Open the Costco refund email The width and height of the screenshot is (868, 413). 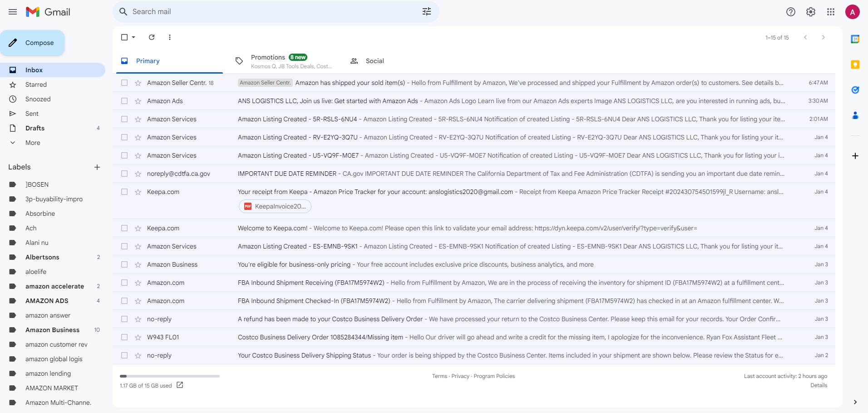[474, 319]
